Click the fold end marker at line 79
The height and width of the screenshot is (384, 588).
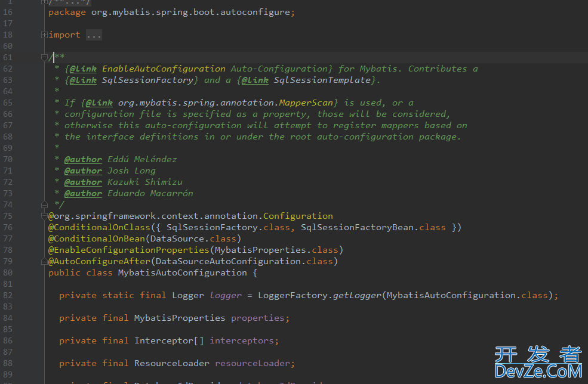[x=44, y=262]
